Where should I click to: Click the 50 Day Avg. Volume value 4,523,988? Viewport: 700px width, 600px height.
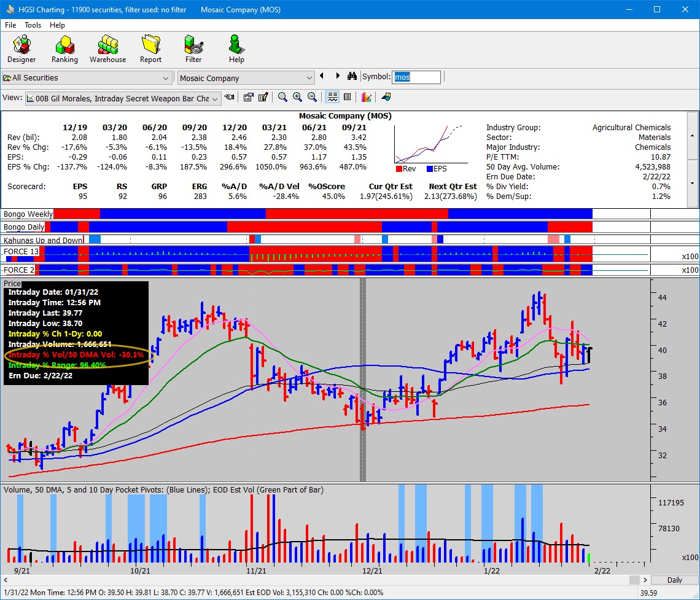pos(653,167)
